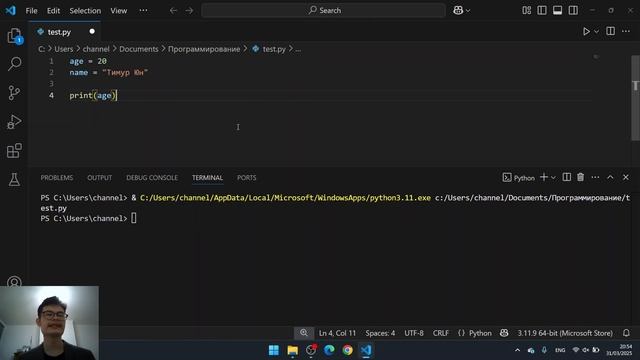This screenshot has height=360, width=640.
Task: Switch to the OUTPUT panel tab
Action: [99, 178]
